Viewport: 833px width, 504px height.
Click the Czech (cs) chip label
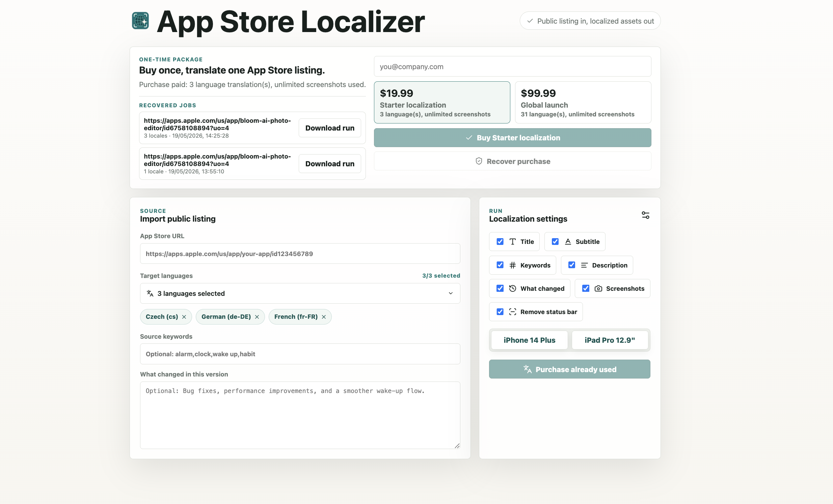(162, 317)
